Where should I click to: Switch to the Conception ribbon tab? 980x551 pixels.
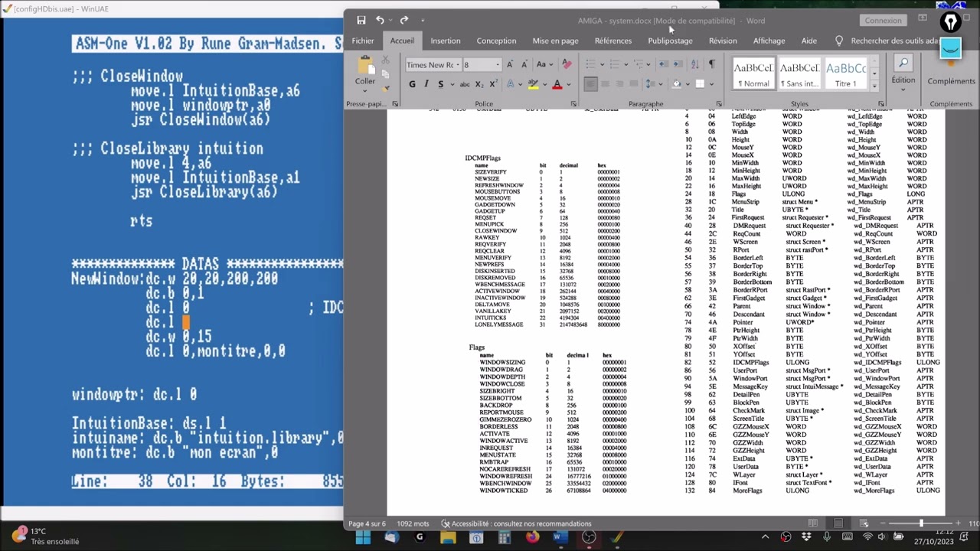click(496, 41)
